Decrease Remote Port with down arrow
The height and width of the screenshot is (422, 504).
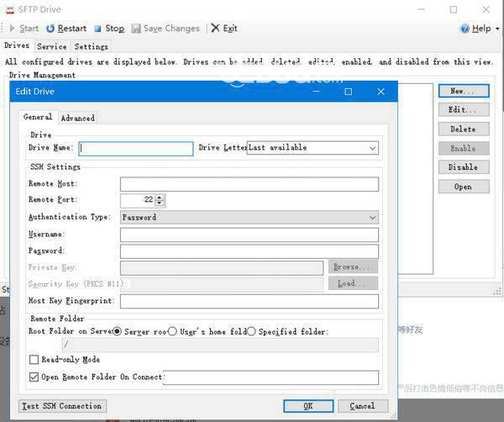[160, 203]
